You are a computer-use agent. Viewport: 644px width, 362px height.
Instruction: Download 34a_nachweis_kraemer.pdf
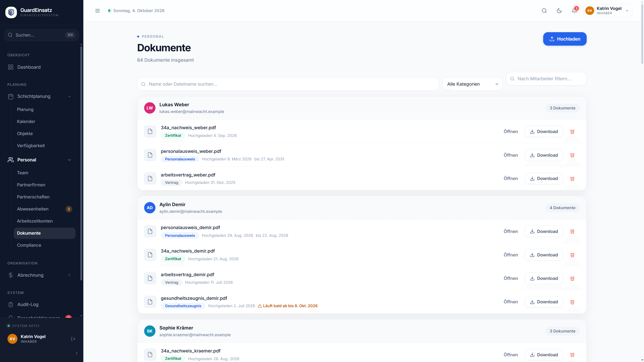(x=544, y=355)
